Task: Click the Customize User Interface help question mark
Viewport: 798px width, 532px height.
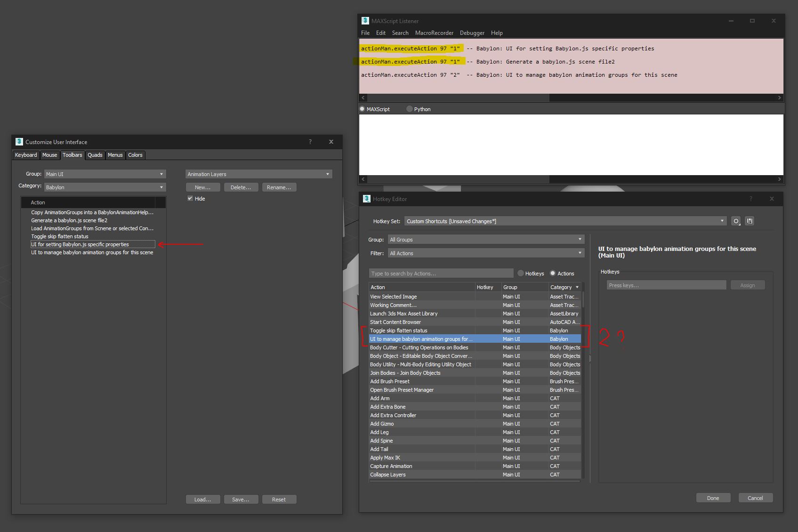Action: click(x=310, y=142)
